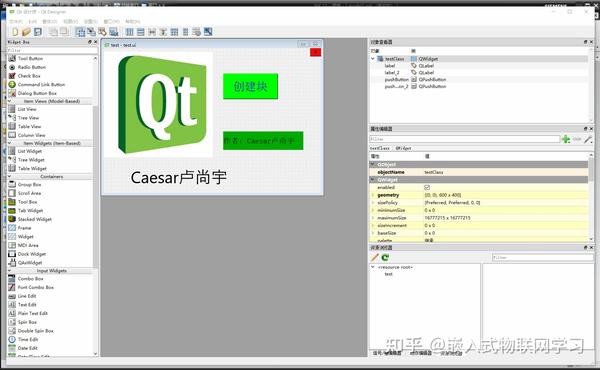
Task: Save the form with the toolbar disk icon
Action: [x=38, y=32]
